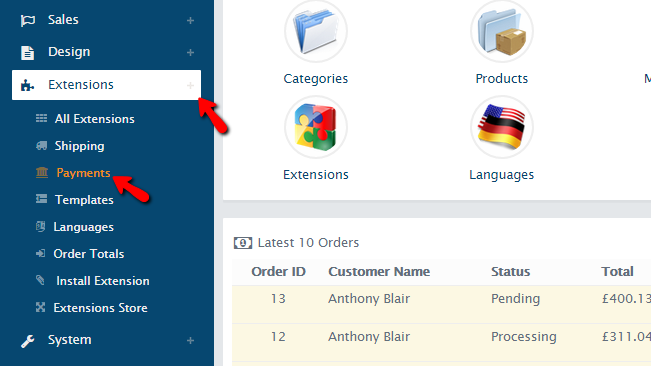The width and height of the screenshot is (651, 366).
Task: Collapse the Extensions menu plus sign
Action: point(190,85)
